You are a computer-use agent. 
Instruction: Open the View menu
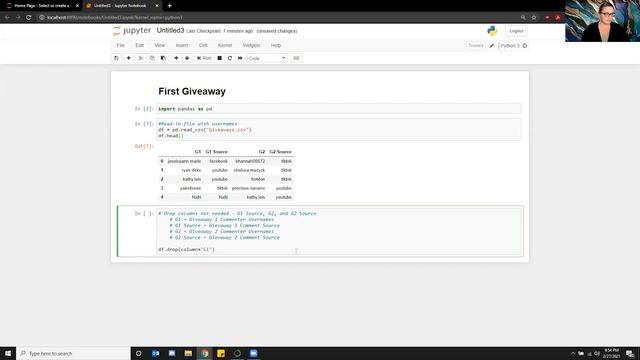[x=160, y=45]
